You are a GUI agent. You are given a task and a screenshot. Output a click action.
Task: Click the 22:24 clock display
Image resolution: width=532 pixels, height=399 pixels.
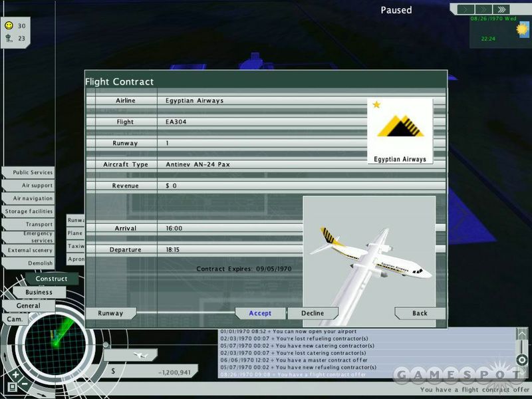pyautogui.click(x=488, y=39)
